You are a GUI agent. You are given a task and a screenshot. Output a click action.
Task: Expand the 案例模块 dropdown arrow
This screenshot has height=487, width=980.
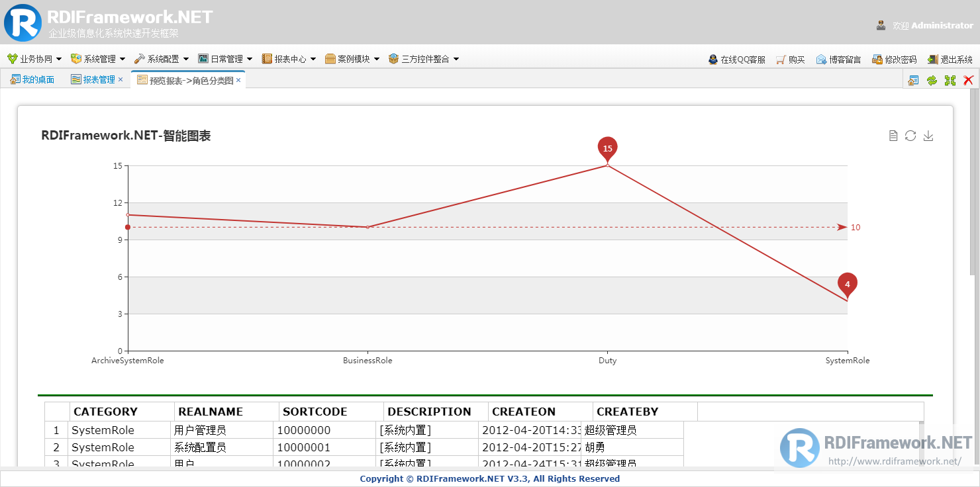point(377,59)
